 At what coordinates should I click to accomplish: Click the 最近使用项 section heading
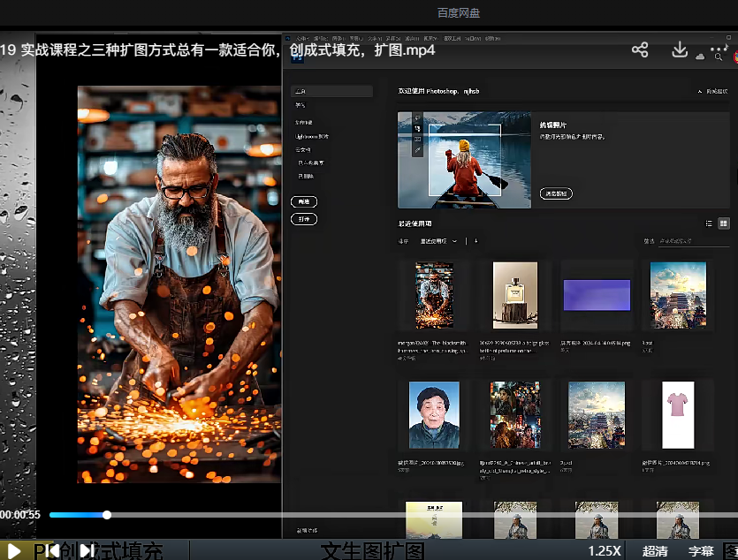tap(415, 223)
